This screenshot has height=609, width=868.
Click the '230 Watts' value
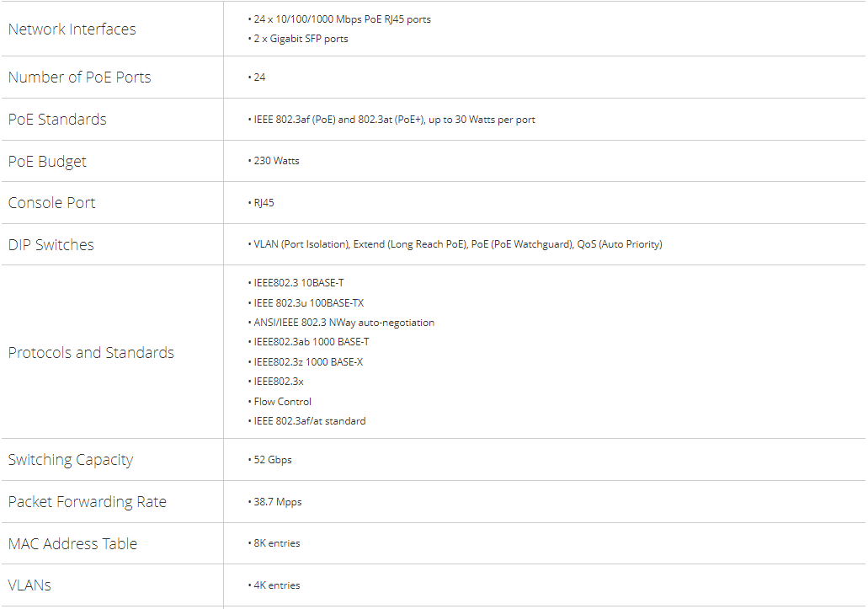point(276,161)
